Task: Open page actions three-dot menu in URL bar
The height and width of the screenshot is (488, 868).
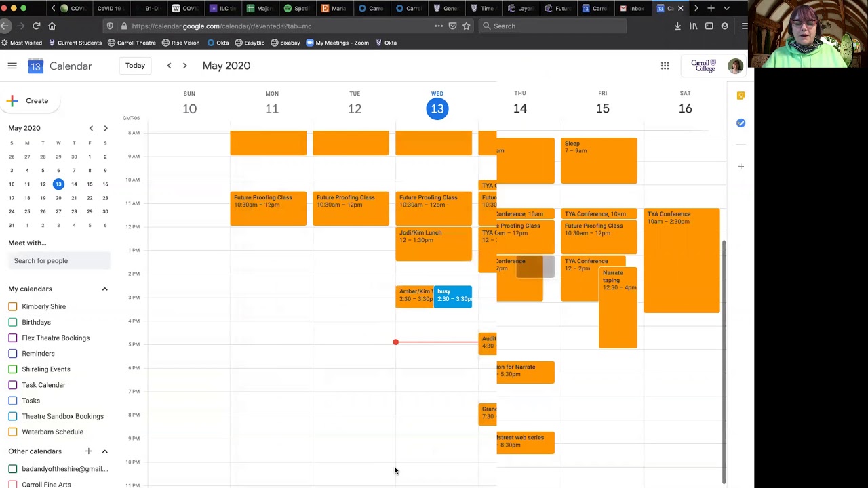Action: pyautogui.click(x=439, y=26)
